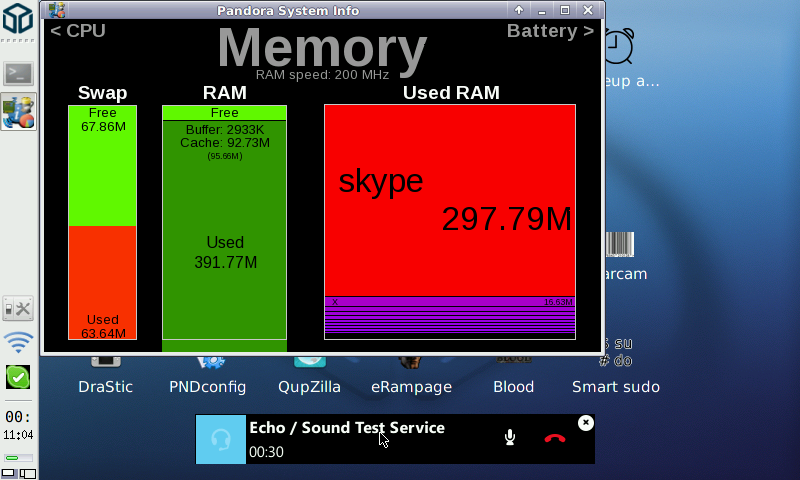Go to the previous CPU page
Screen dimensions: 800x480
point(78,31)
